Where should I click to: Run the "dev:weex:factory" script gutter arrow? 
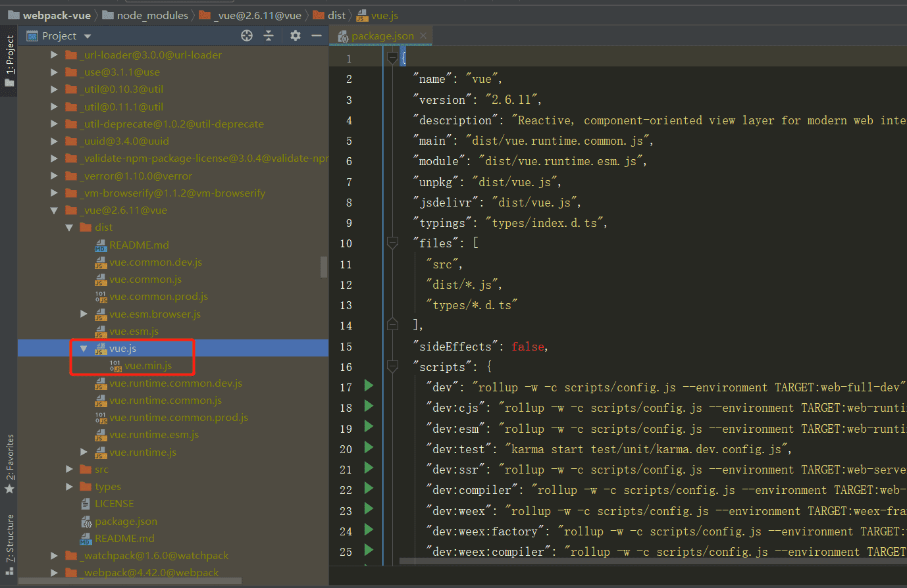[369, 529]
